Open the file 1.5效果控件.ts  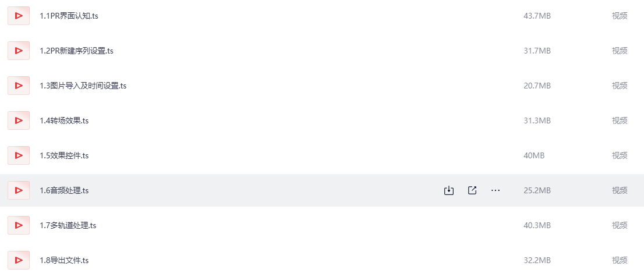click(x=64, y=155)
